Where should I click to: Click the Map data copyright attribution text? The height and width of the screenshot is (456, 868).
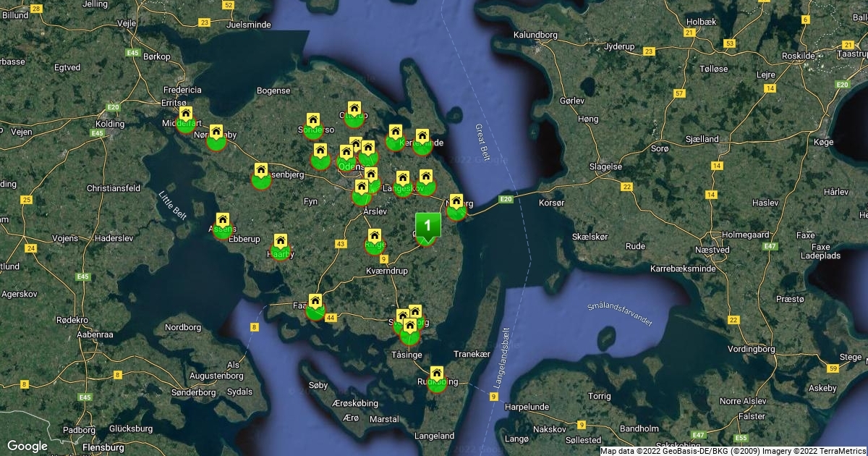pyautogui.click(x=733, y=451)
